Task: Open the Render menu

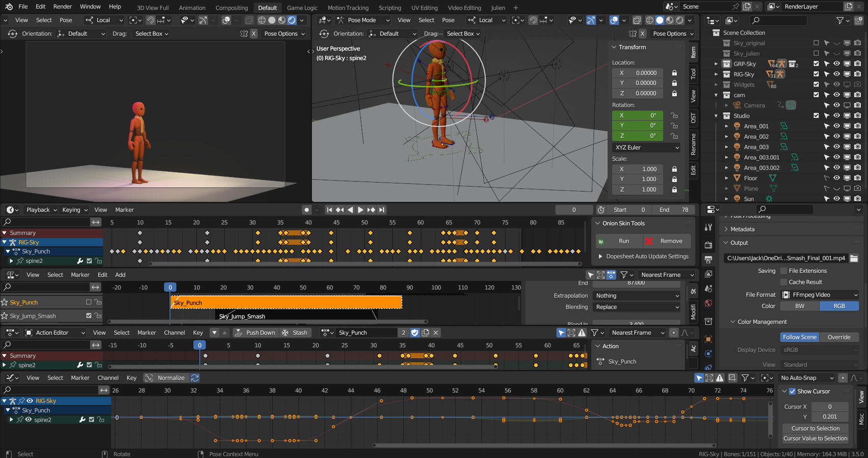Action: (63, 7)
